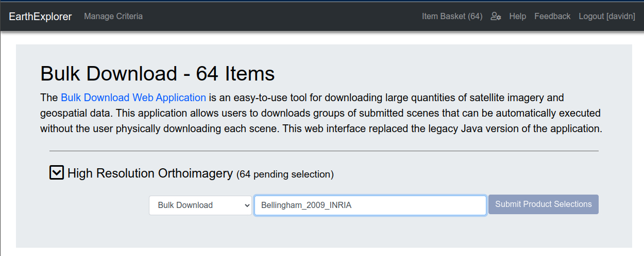Open the Bulk Download option dropdown
Screen dimensions: 644x256
200,205
